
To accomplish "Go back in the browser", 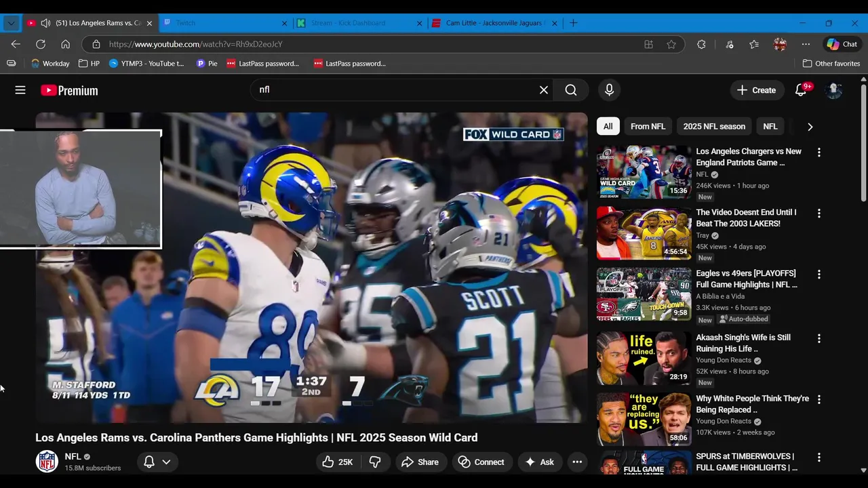I will pos(16,44).
